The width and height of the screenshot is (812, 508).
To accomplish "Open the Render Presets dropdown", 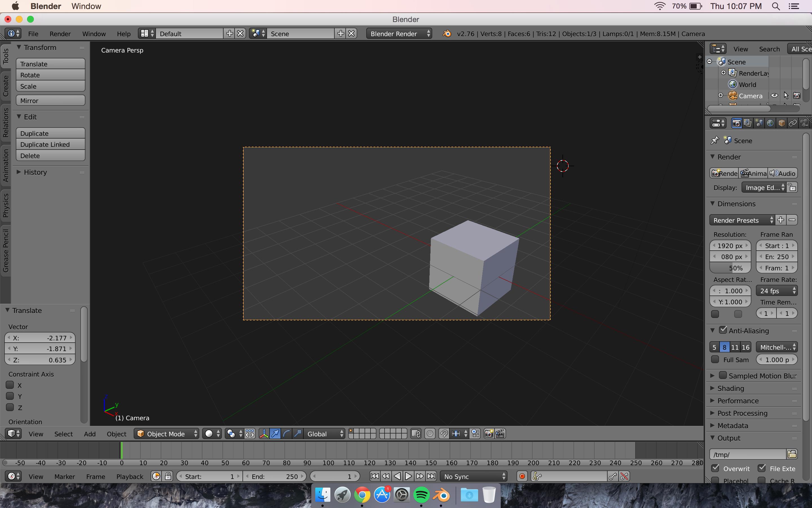I will pos(742,220).
